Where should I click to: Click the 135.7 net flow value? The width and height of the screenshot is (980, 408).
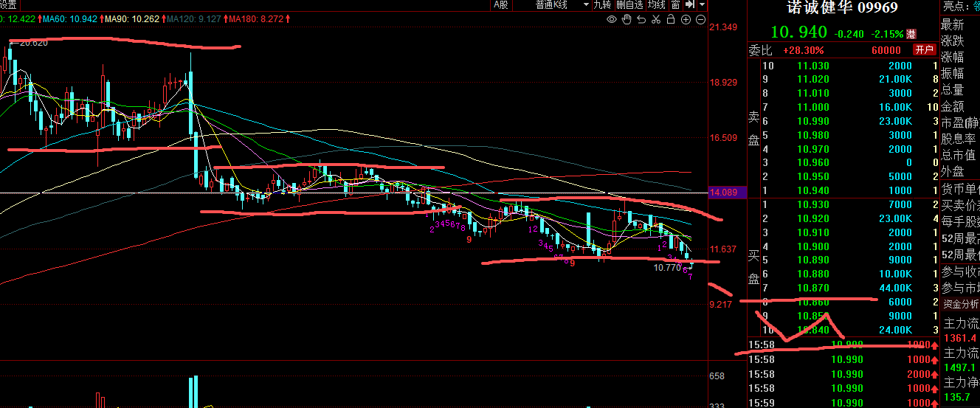click(x=957, y=398)
